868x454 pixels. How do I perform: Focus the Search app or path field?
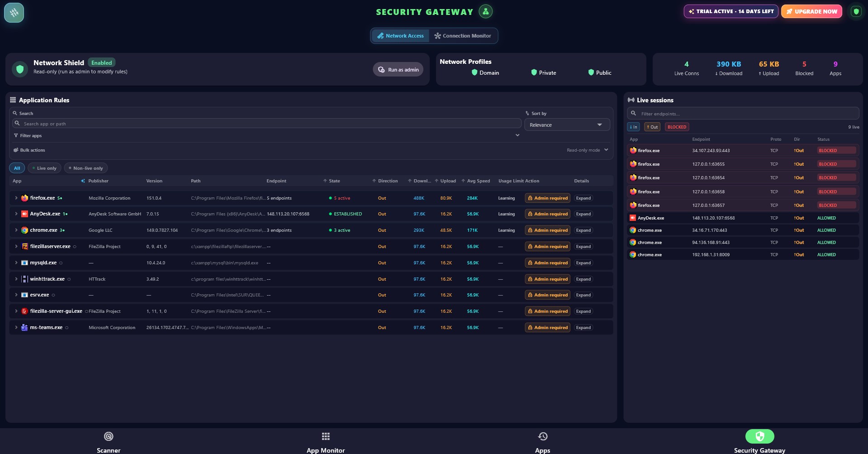tap(267, 123)
